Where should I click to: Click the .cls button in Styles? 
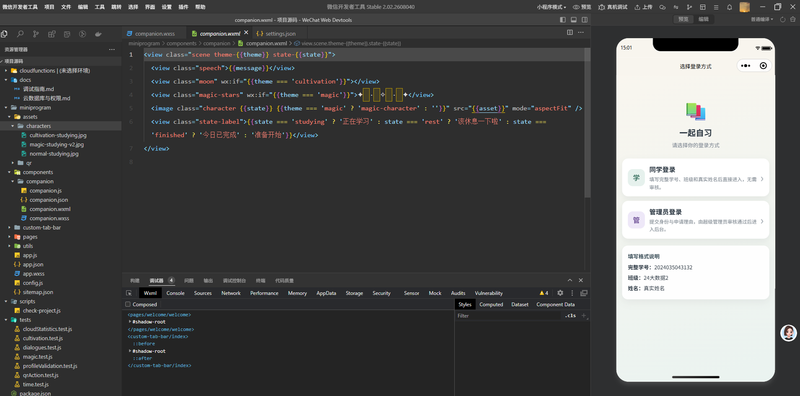[570, 316]
